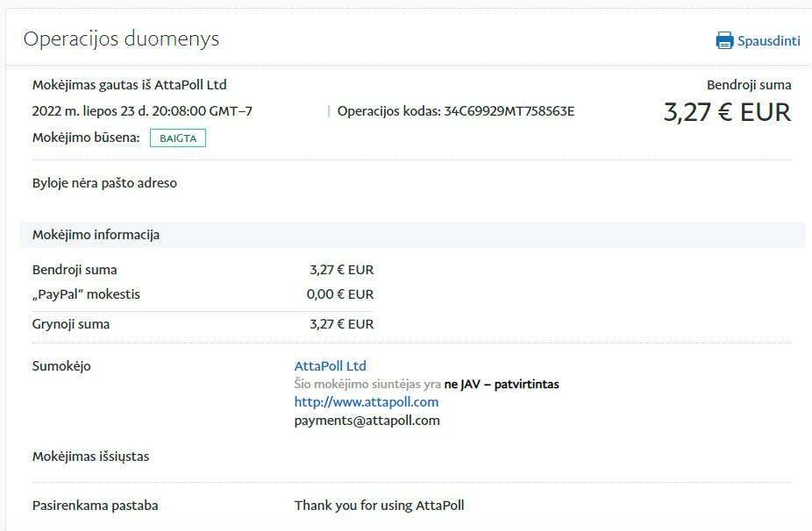Viewport: 812px width, 531px height.
Task: Click the printer icon
Action: coord(724,40)
